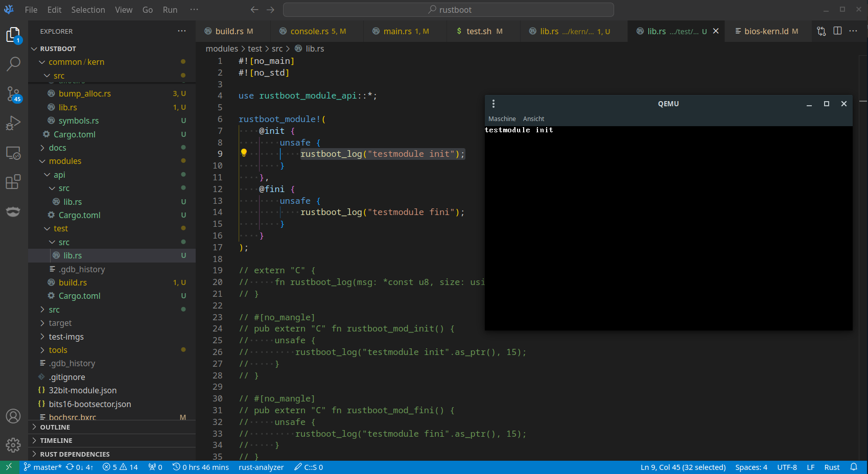868x474 pixels.
Task: Open Run and Debug view
Action: (13, 123)
